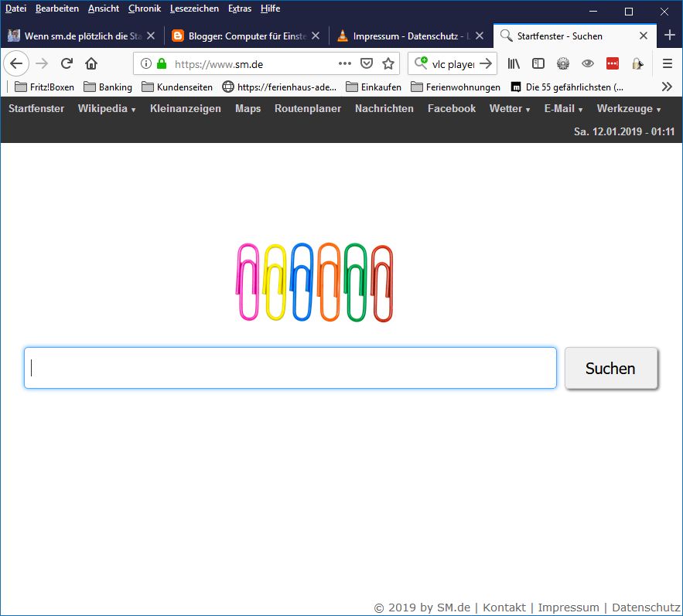Open the Kundenseiten bookmark folder
Screen dimensions: 683x616
point(177,87)
